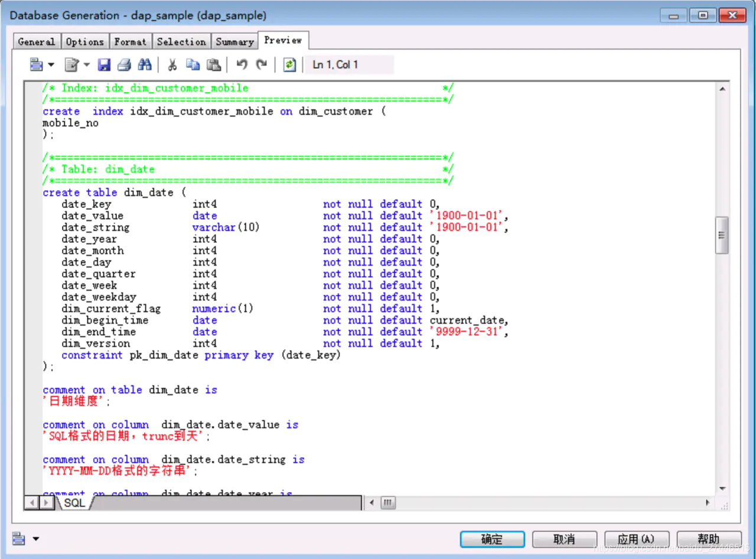Image resolution: width=756 pixels, height=559 pixels.
Task: Click the vertical scrollbar down arrow
Action: [722, 489]
